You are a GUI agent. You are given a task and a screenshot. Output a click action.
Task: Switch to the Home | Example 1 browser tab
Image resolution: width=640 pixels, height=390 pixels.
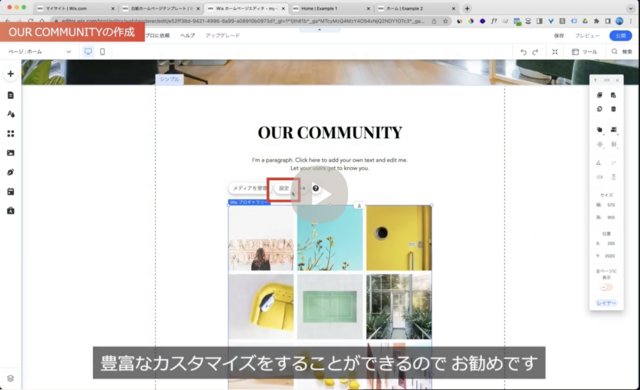click(x=331, y=9)
